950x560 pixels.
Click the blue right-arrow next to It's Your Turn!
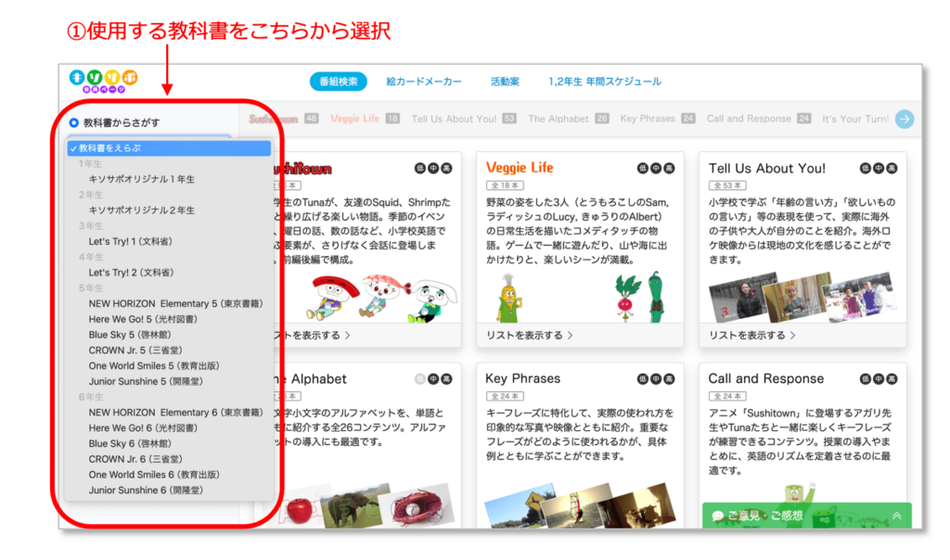point(904,120)
